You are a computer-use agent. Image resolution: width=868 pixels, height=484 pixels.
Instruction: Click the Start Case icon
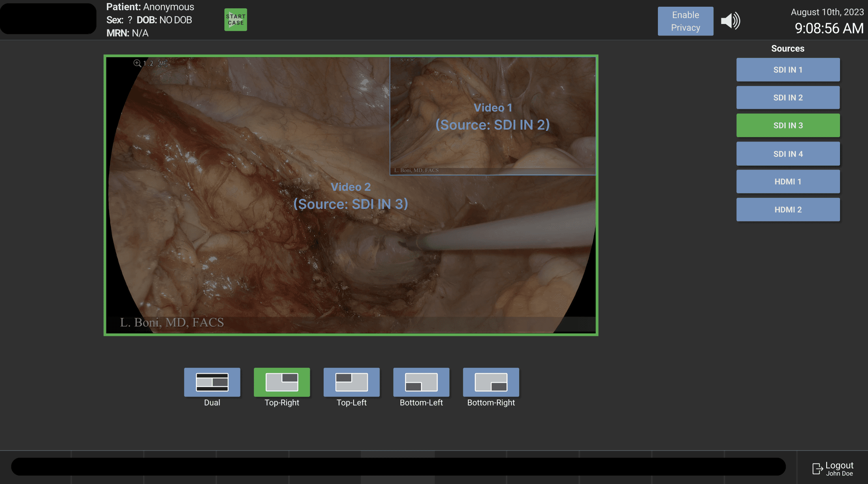point(236,20)
